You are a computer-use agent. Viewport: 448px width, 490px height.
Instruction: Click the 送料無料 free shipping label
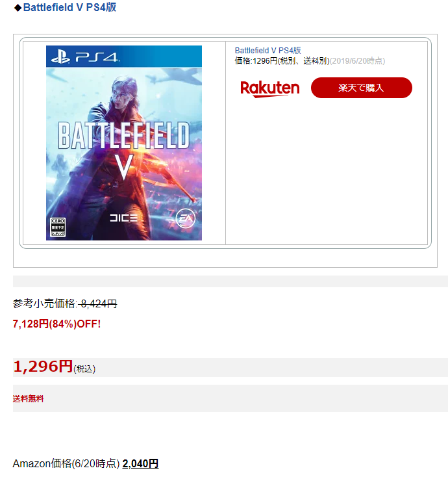(x=28, y=399)
